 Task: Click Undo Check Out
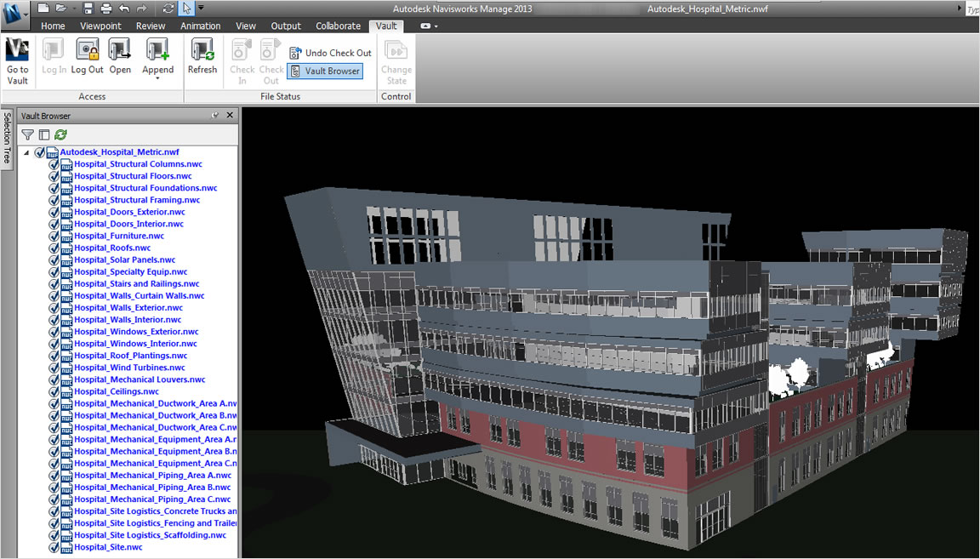coord(331,53)
